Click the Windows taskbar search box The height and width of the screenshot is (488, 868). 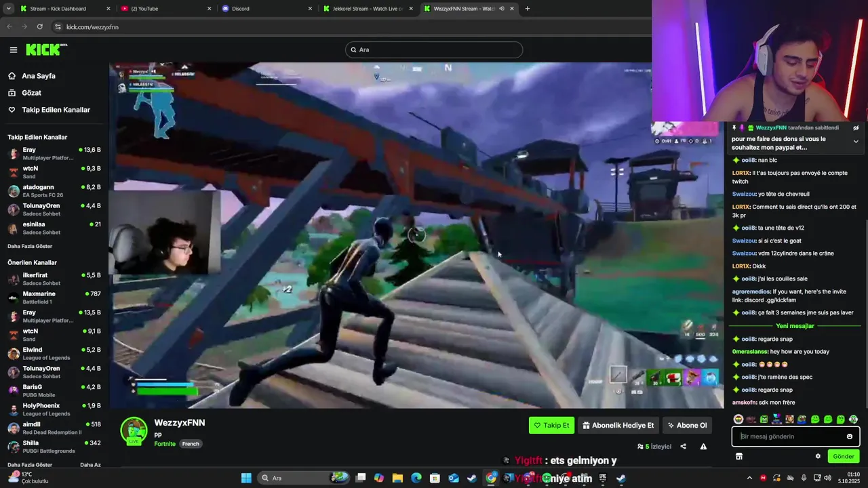[x=304, y=478]
